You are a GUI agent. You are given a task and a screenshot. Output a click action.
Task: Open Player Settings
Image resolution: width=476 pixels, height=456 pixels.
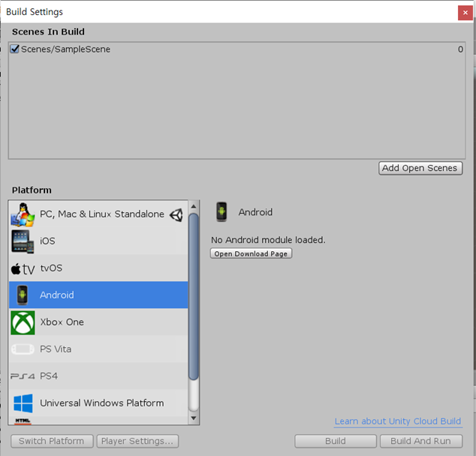tap(137, 441)
